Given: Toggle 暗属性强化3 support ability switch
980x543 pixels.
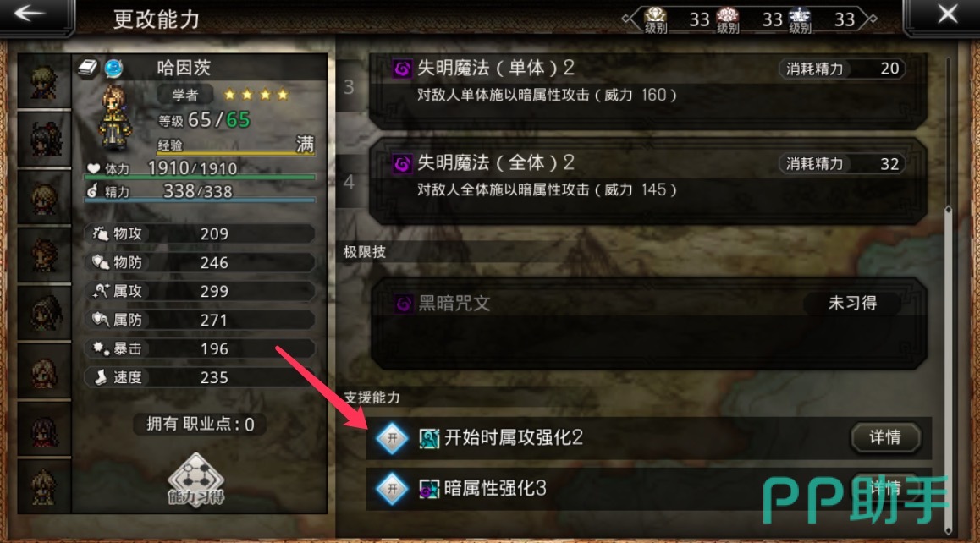Looking at the screenshot, I should pos(392,489).
